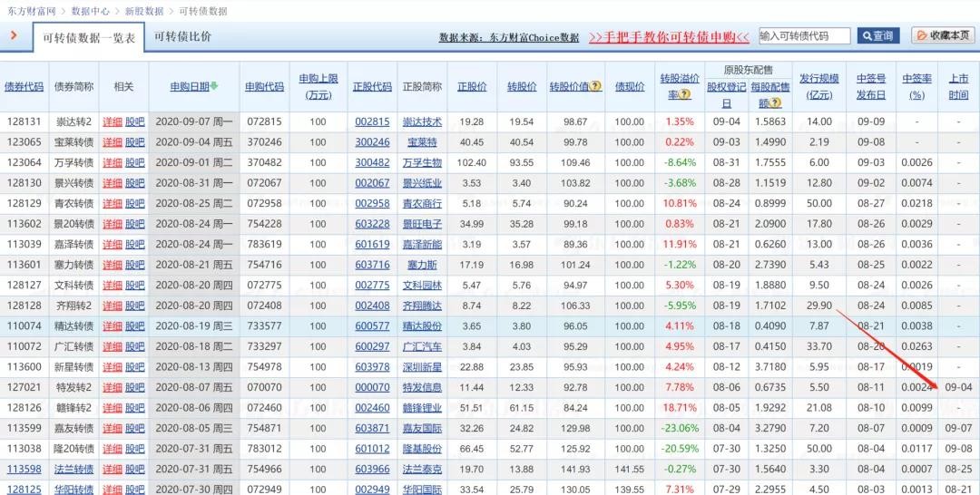Open the 法兰泰克 stock link
The width and height of the screenshot is (980, 495).
(422, 470)
